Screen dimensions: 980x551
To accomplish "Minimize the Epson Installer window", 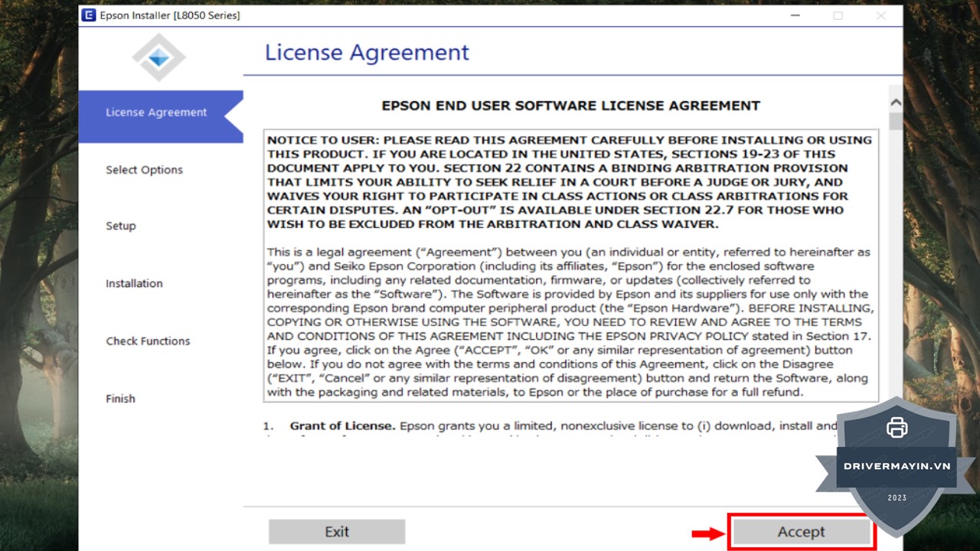I will pyautogui.click(x=796, y=15).
